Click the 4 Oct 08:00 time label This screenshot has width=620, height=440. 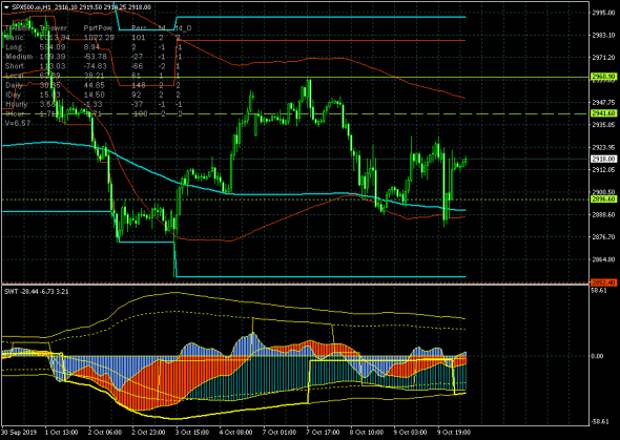tap(236, 432)
